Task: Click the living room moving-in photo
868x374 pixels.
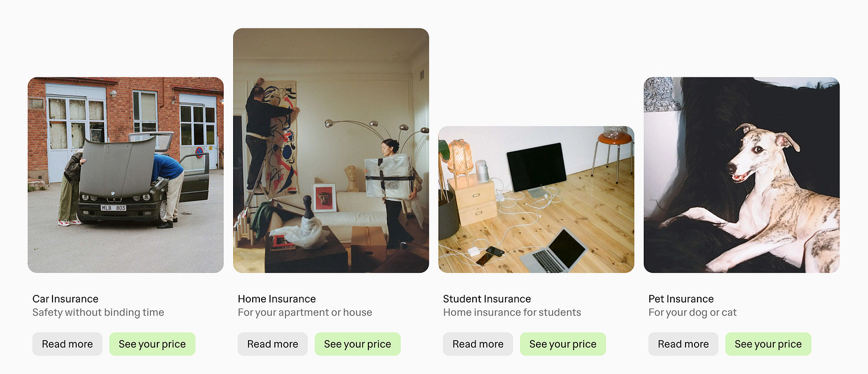Action: pyautogui.click(x=331, y=151)
